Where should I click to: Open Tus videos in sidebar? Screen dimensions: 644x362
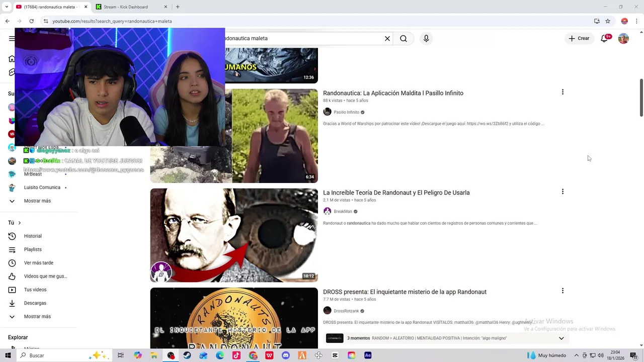35,290
